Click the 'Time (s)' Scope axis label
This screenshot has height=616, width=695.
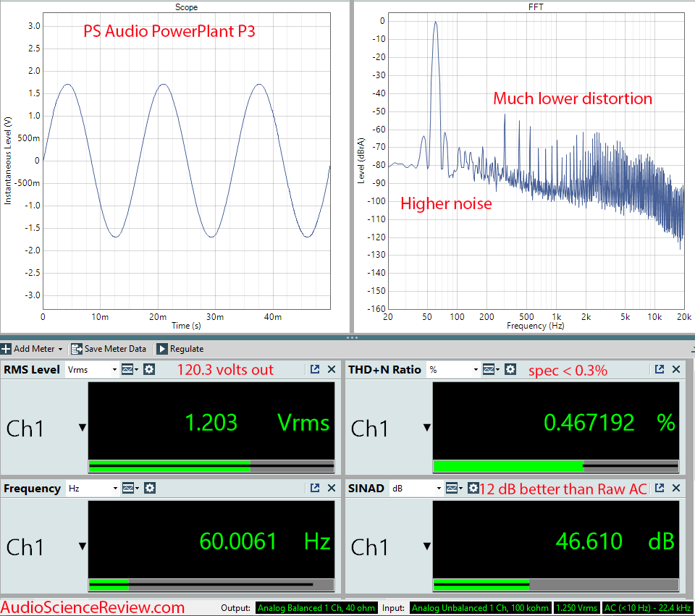click(186, 326)
